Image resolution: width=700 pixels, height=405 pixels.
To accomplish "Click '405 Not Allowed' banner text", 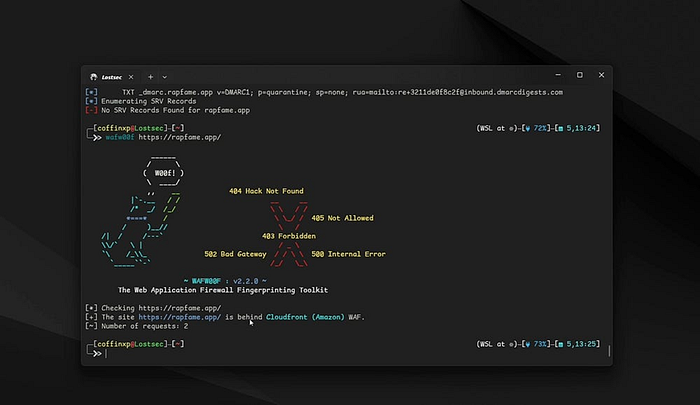I will click(342, 218).
